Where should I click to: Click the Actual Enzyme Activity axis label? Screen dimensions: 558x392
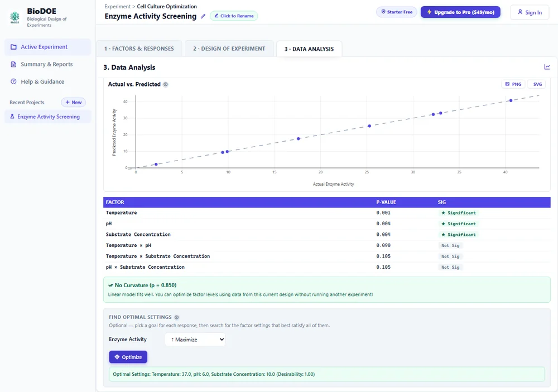(x=334, y=184)
